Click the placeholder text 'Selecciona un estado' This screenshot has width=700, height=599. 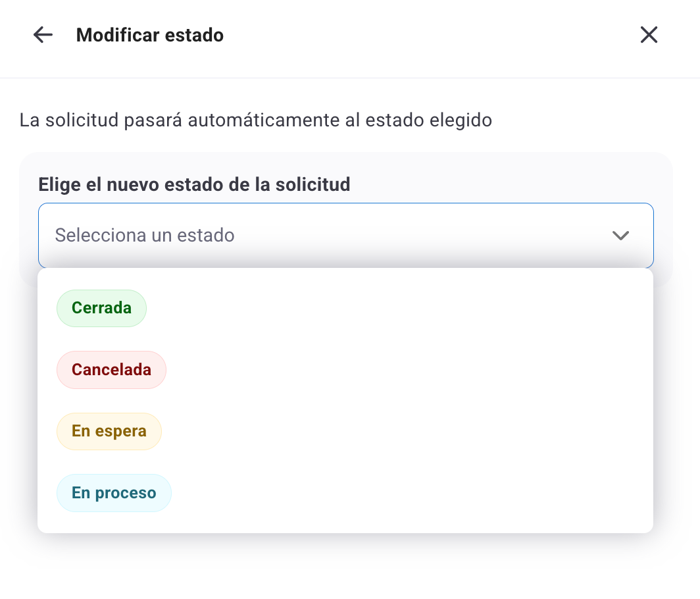click(145, 235)
